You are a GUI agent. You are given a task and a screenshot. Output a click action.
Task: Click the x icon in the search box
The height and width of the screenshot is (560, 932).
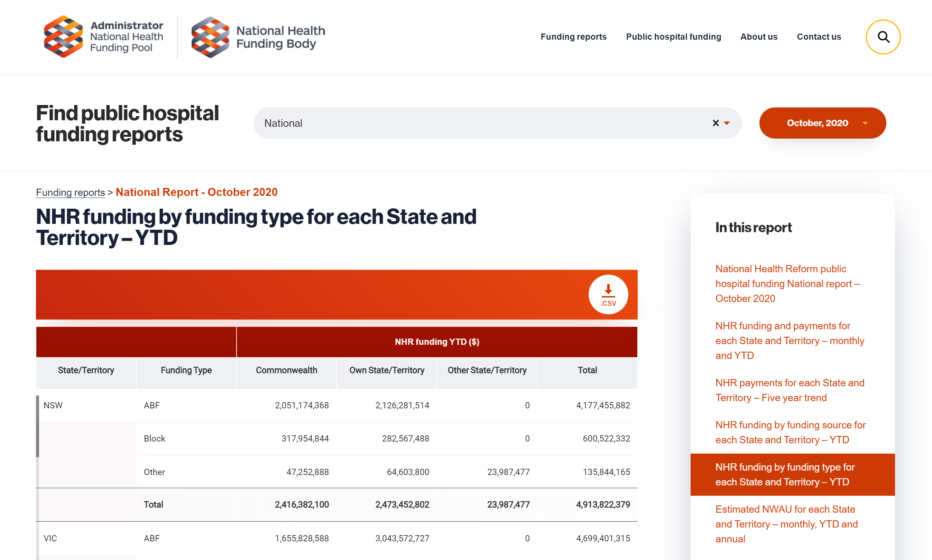point(715,123)
